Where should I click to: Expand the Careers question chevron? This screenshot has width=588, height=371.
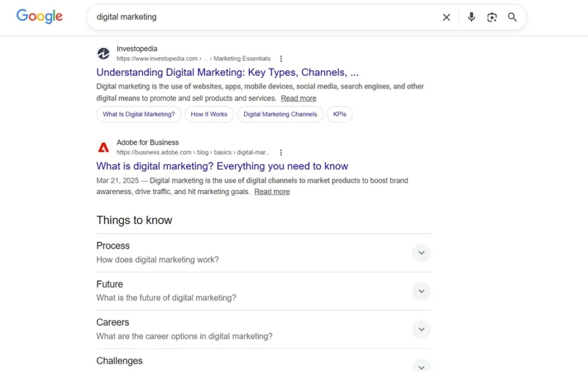coord(421,329)
